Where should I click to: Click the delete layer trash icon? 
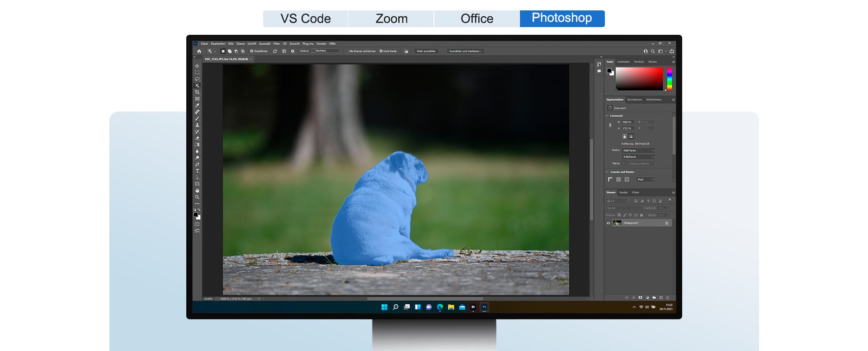click(x=668, y=298)
